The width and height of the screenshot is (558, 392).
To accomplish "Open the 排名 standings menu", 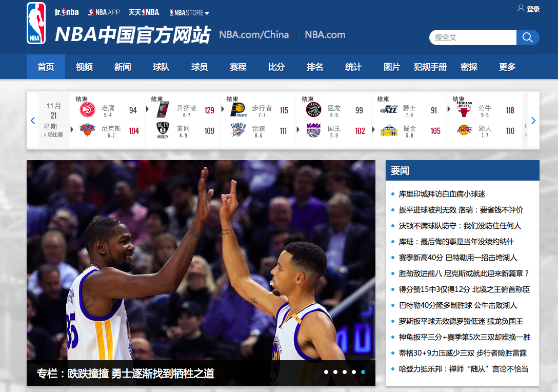I will [315, 67].
